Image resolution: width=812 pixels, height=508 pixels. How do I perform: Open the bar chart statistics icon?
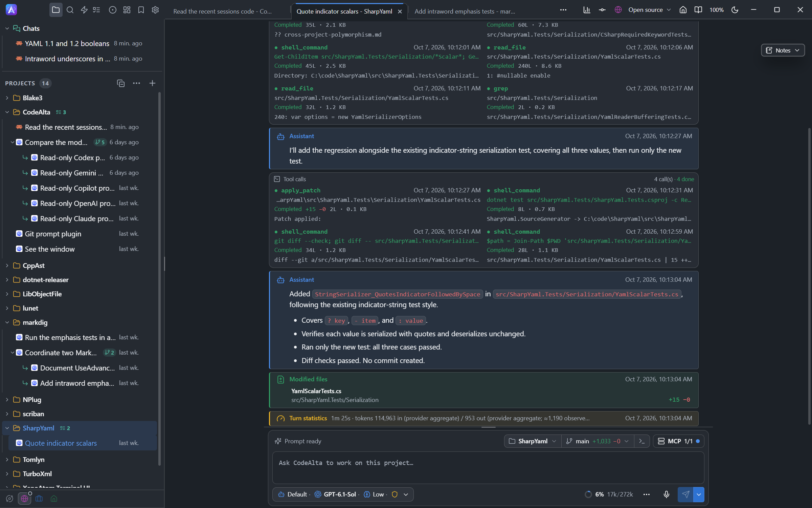(x=587, y=10)
